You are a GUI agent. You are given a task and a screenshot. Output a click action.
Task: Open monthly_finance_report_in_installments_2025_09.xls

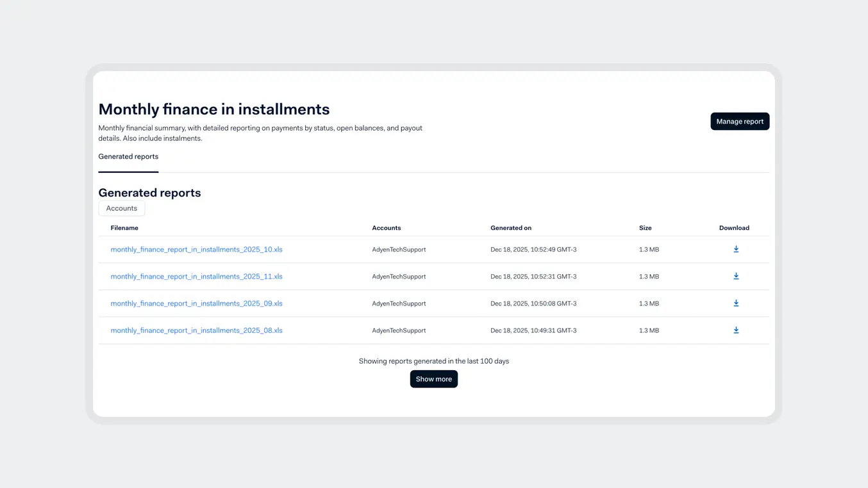pyautogui.click(x=197, y=303)
